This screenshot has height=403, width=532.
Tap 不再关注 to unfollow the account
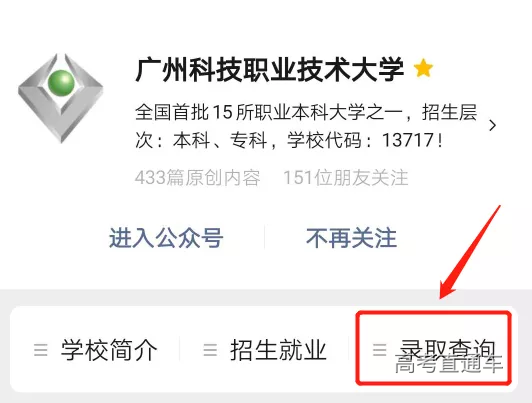(x=351, y=238)
